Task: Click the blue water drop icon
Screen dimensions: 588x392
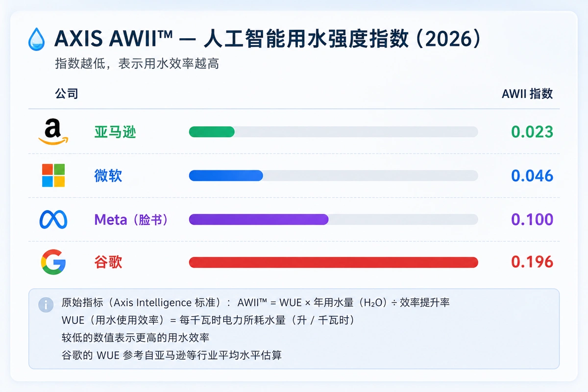Action: [37, 38]
